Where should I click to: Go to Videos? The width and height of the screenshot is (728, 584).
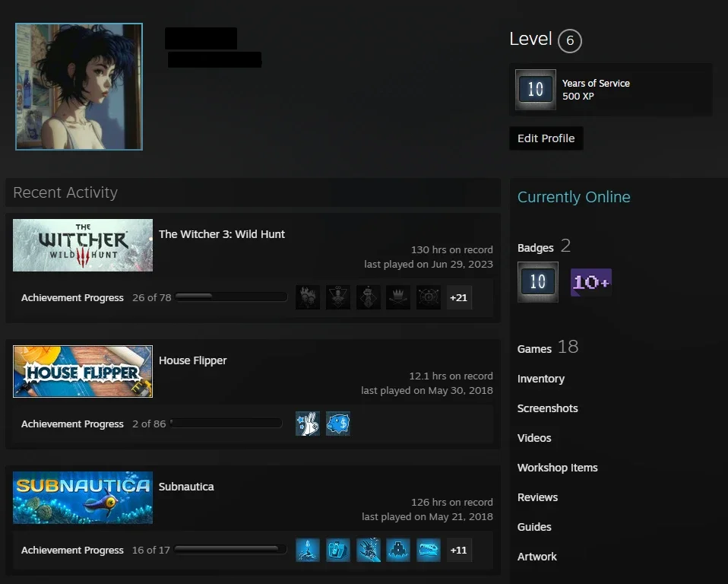tap(534, 438)
